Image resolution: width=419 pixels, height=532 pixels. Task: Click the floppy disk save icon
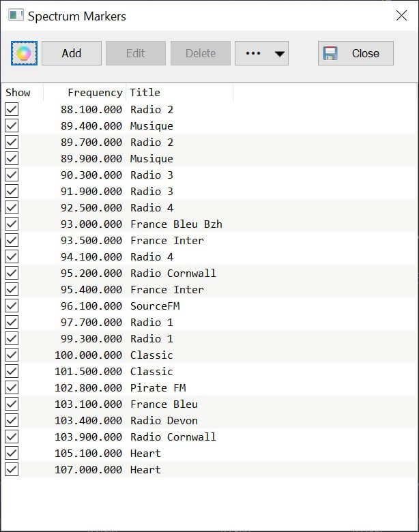[330, 53]
